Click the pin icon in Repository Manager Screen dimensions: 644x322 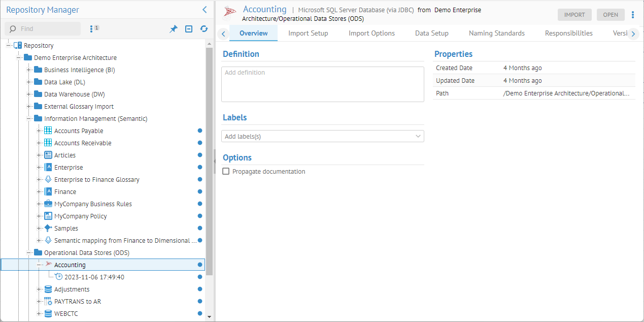pyautogui.click(x=174, y=29)
